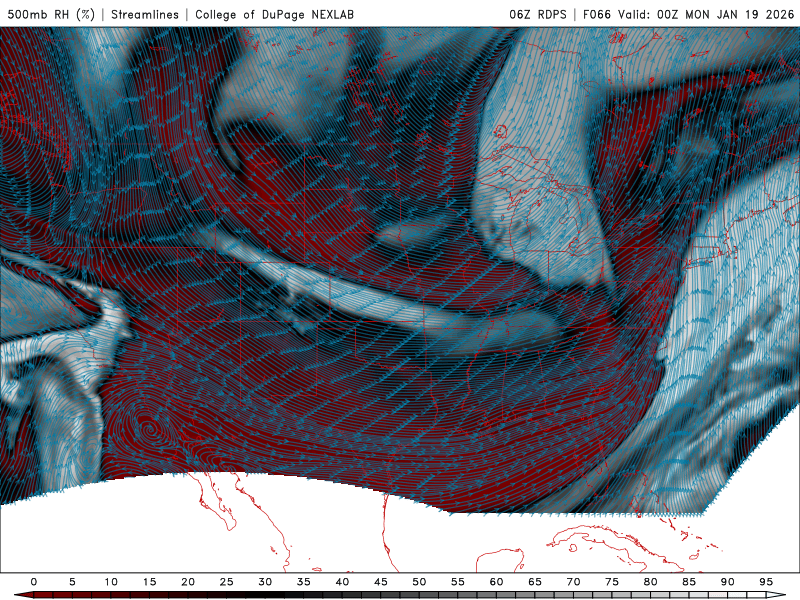Screen dimensions: 800x600
Task: Click the '15' value on the color scale
Action: tap(149, 582)
